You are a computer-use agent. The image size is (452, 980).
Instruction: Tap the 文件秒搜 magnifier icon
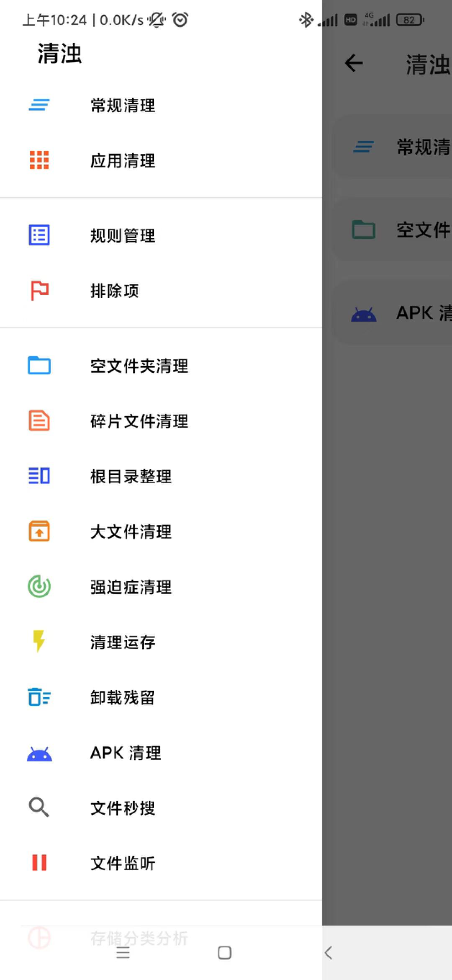point(39,807)
